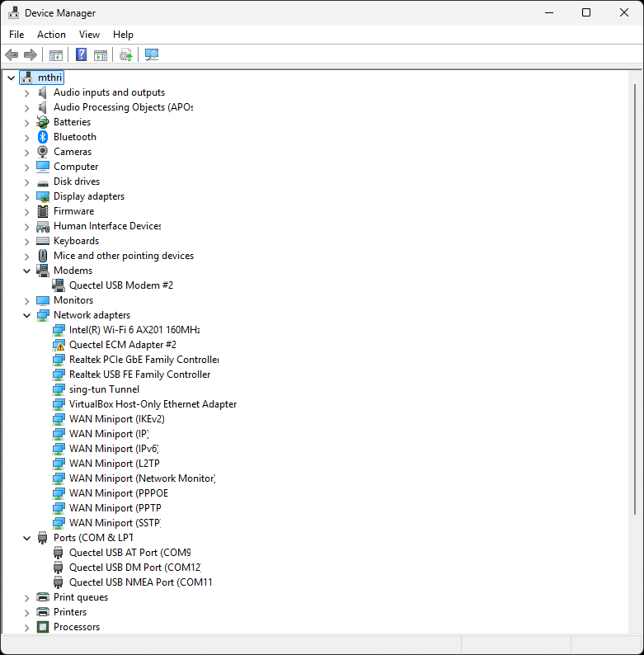Collapse the Network adapters category
The image size is (644, 655).
[26, 315]
